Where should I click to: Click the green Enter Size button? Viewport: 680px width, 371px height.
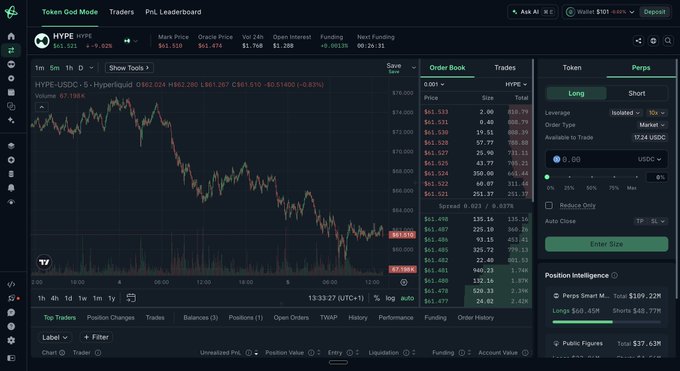pos(606,244)
